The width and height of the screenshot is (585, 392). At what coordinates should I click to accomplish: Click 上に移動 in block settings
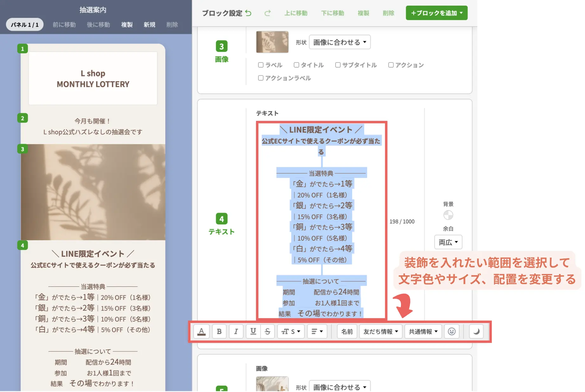click(x=296, y=13)
